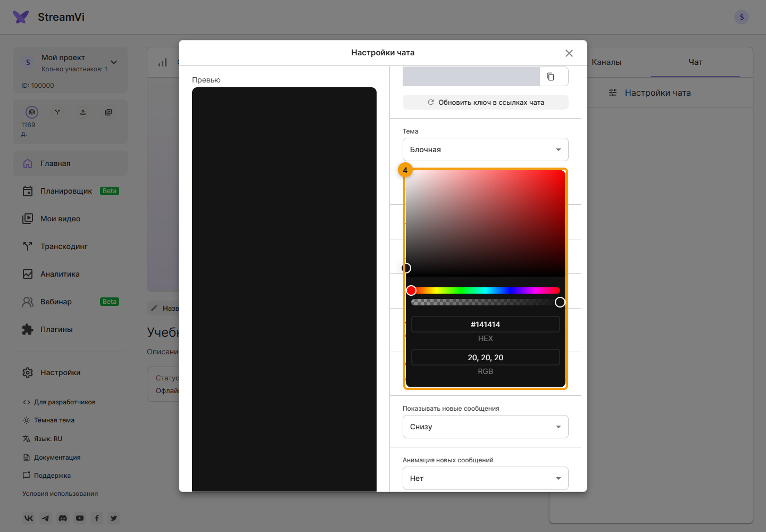Click the user avatar in top bar
Screen dimensions: 766x532
(742, 17)
